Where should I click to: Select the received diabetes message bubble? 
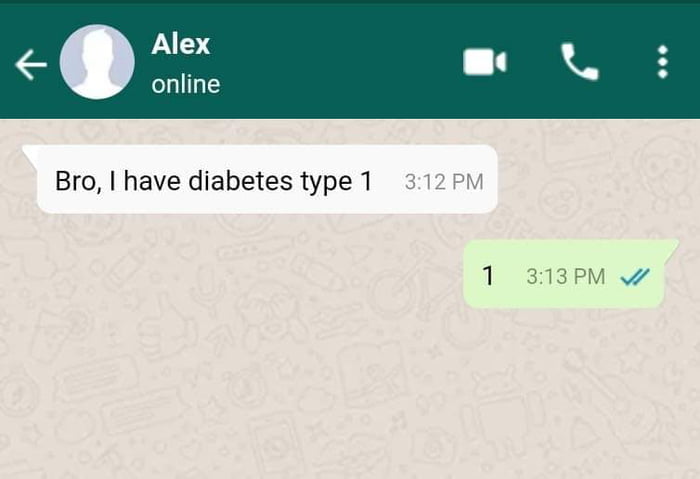click(267, 179)
